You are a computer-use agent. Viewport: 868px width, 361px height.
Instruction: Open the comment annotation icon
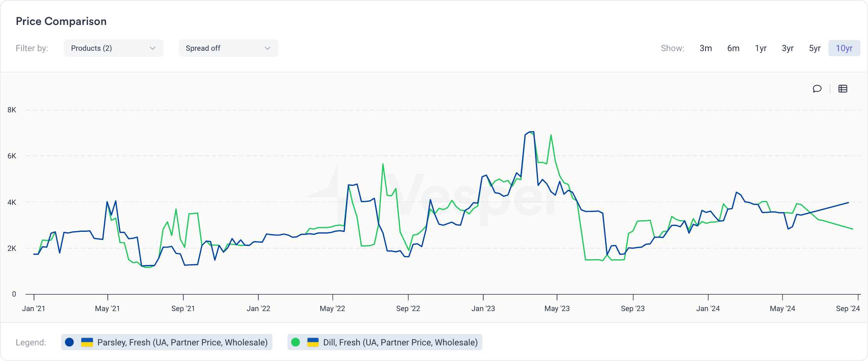[817, 89]
